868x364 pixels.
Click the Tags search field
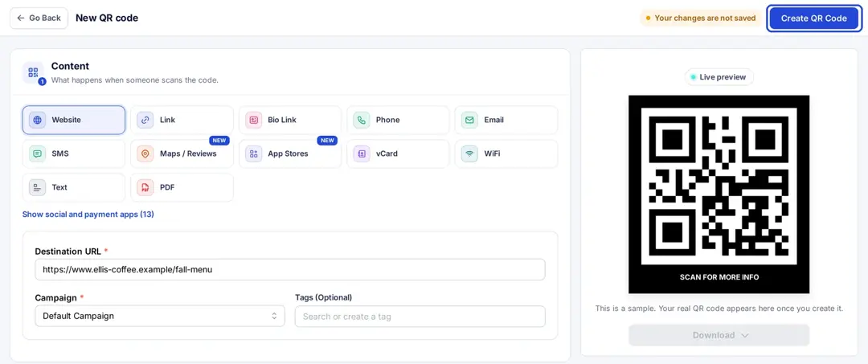coord(420,317)
